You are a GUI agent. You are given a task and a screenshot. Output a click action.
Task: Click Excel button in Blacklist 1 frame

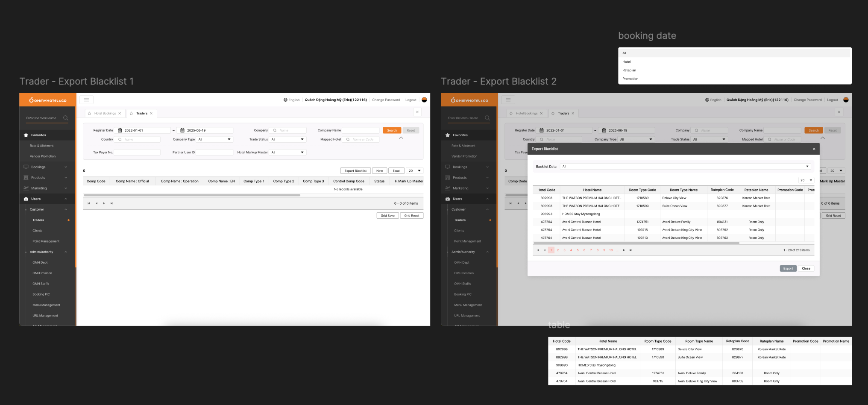(x=396, y=171)
